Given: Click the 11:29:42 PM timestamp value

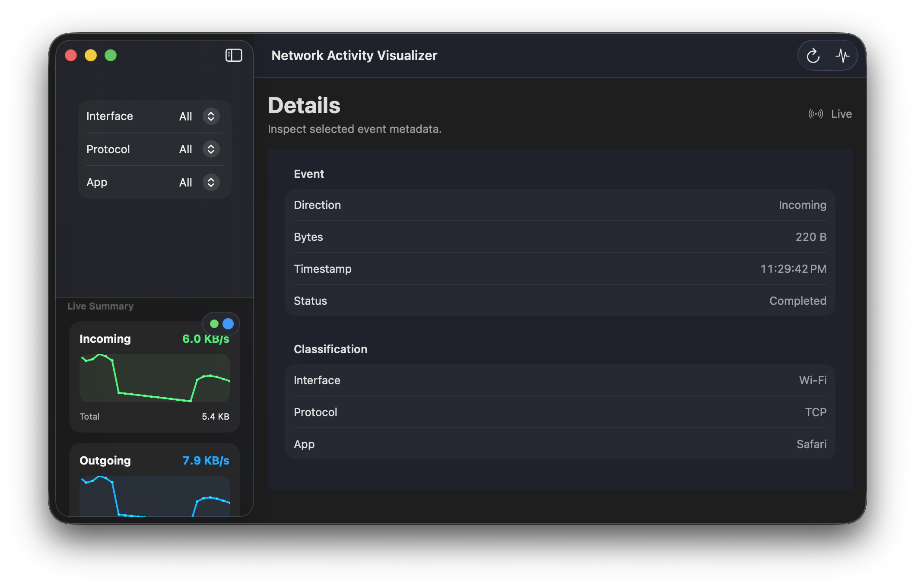Looking at the screenshot, I should pos(793,269).
